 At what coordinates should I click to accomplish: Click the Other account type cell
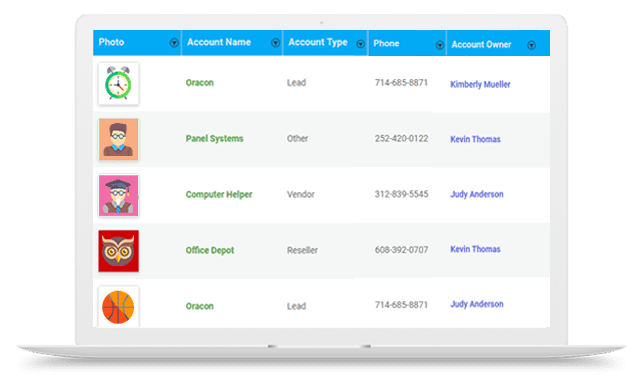click(x=297, y=139)
